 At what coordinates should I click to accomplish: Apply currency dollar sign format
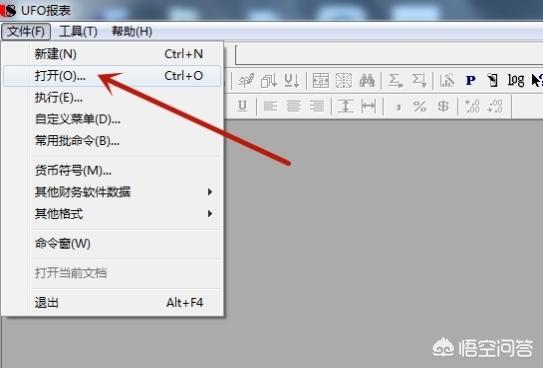point(443,106)
